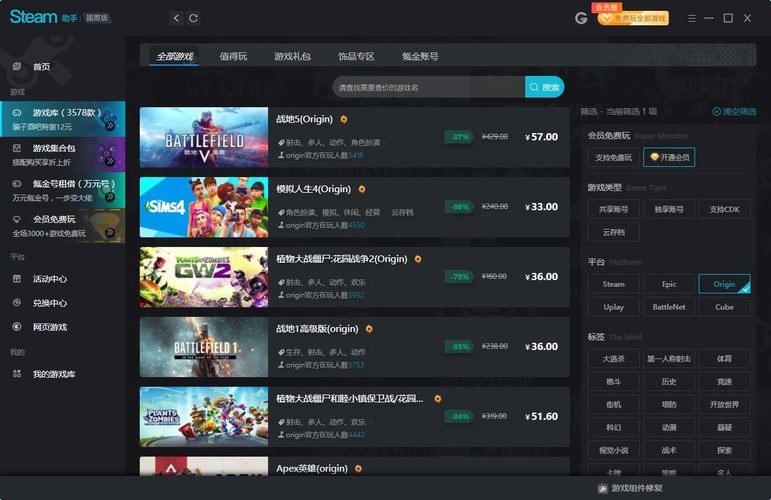Toggle the 独享账号 game type filter
Viewport: 771px width, 500px height.
(669, 209)
